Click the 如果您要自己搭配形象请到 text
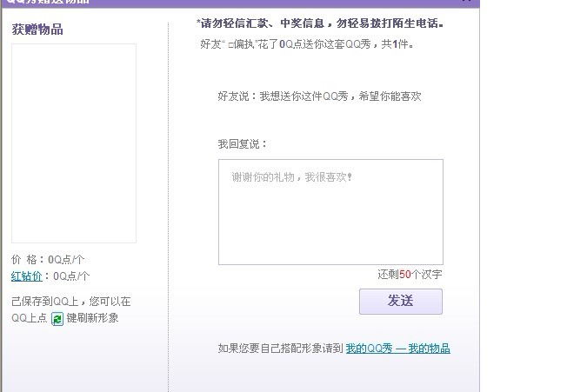The image size is (567, 392). click(281, 349)
